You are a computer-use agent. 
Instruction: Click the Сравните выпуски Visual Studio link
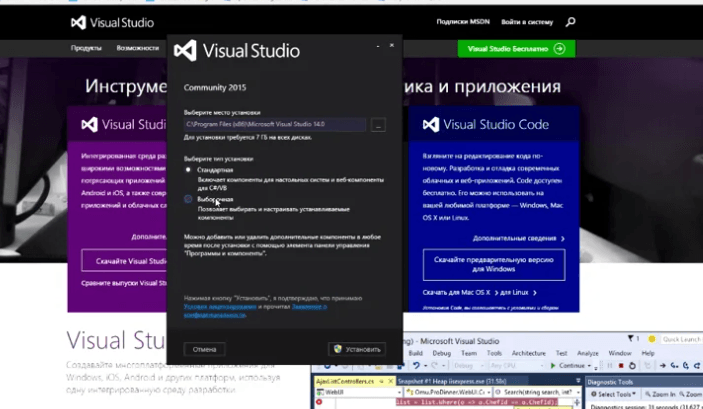click(124, 283)
